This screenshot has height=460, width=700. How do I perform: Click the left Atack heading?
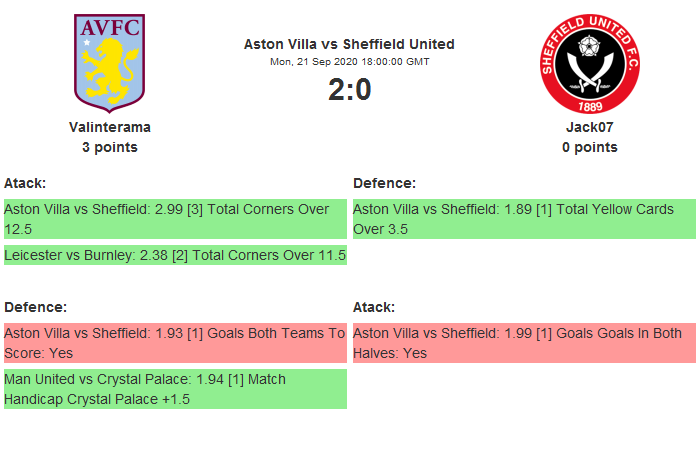pyautogui.click(x=25, y=183)
